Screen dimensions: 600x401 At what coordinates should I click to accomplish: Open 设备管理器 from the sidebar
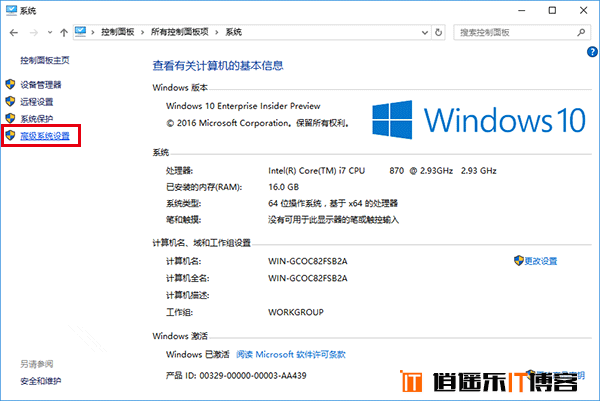tap(41, 85)
